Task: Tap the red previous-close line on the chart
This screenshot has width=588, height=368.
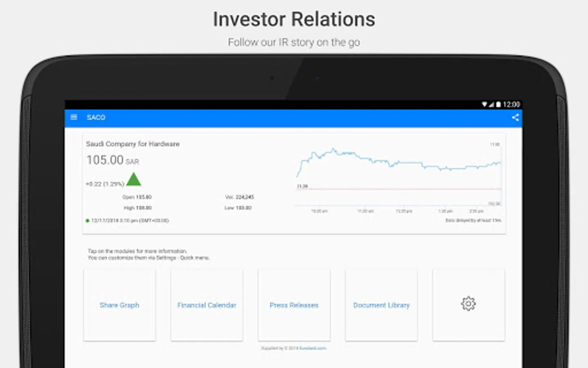Action: click(399, 189)
